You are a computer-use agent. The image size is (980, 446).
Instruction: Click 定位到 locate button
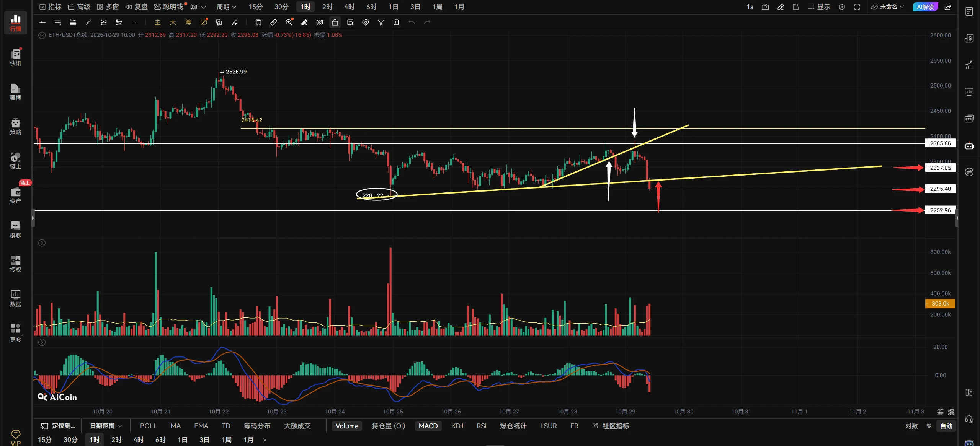coord(58,426)
